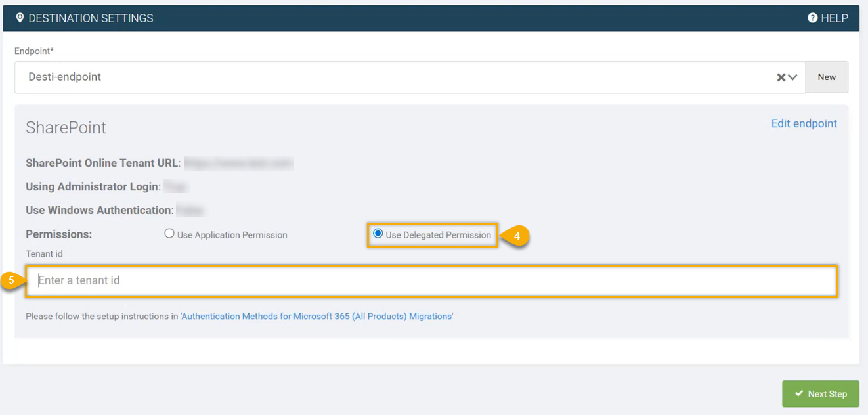Click the Edit endpoint link

(x=804, y=123)
